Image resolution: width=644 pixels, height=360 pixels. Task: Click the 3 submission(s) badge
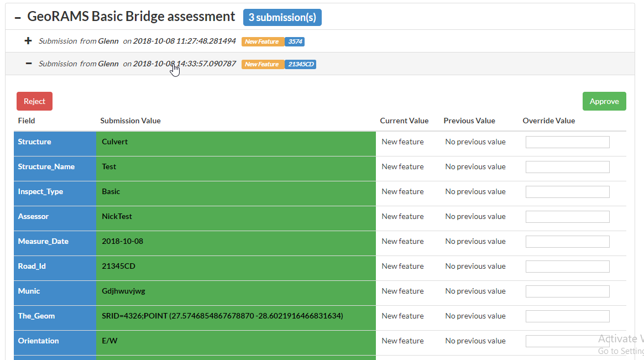282,17
